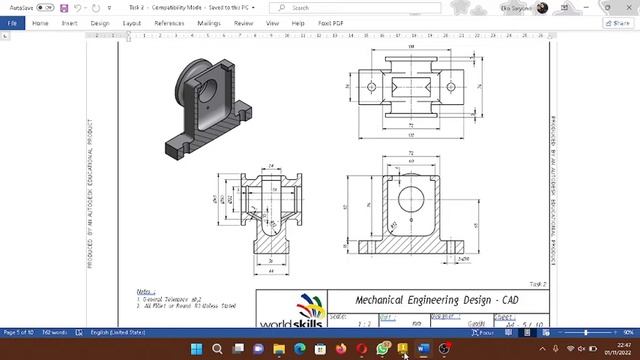Open the Windows Start menu
This screenshot has width=640, height=360.
[x=196, y=349]
